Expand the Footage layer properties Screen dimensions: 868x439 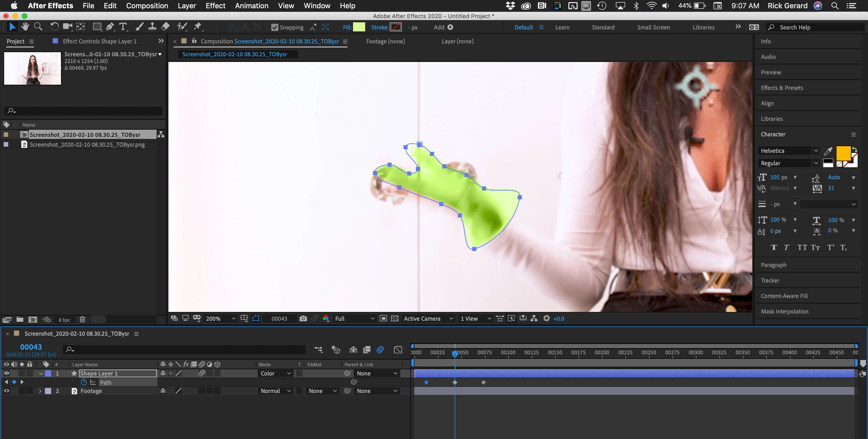coord(40,391)
